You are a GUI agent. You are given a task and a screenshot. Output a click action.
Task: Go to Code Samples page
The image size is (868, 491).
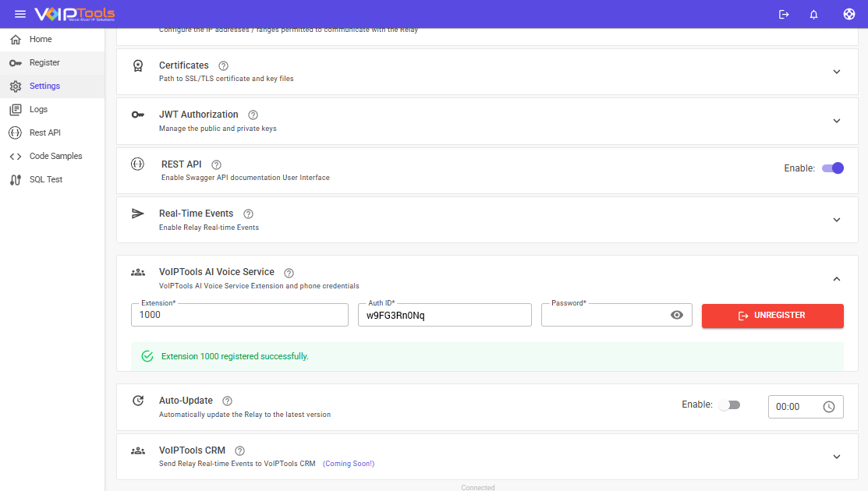(55, 156)
